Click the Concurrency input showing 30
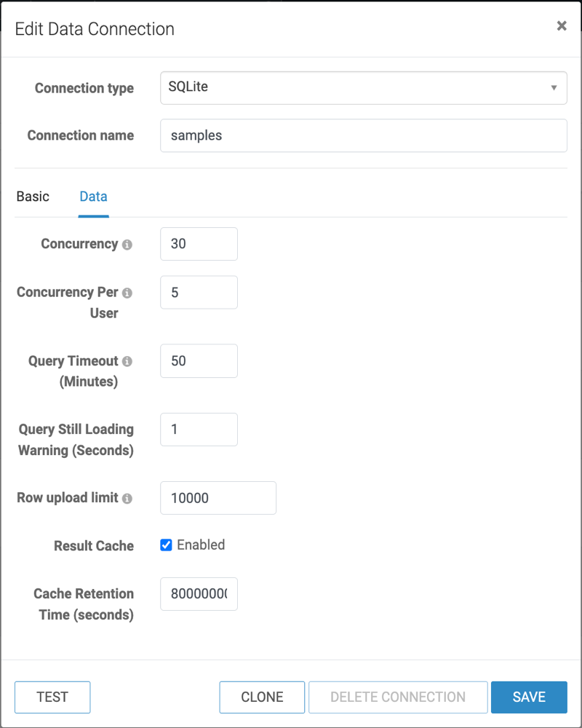Screen dimensions: 582x728 point(199,244)
